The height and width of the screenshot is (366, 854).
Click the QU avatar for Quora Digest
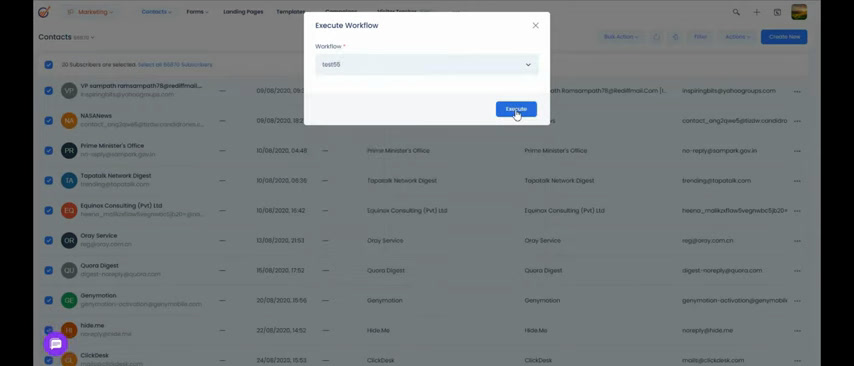point(69,271)
